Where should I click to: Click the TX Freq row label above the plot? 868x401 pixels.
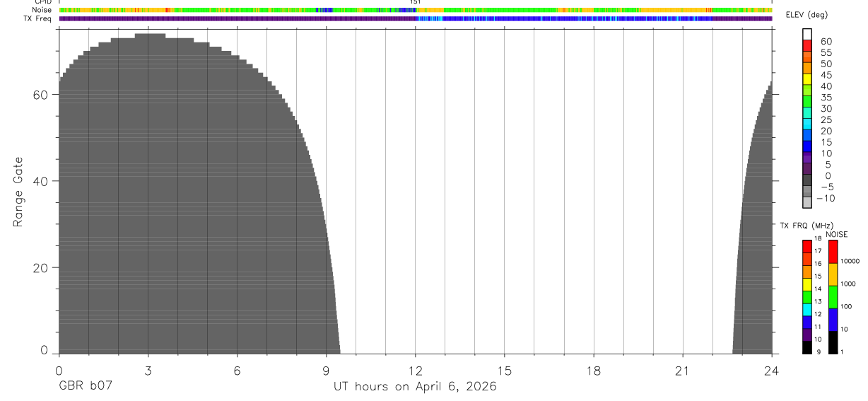(x=38, y=18)
